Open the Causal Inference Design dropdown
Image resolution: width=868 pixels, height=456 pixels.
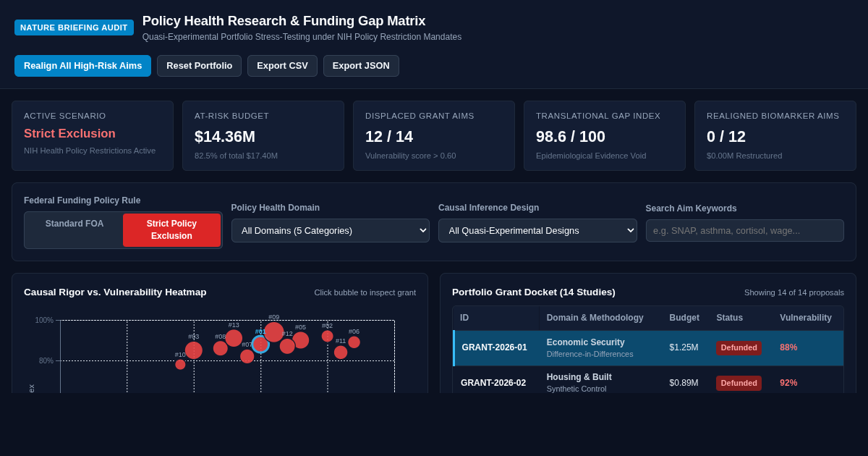pyautogui.click(x=537, y=230)
